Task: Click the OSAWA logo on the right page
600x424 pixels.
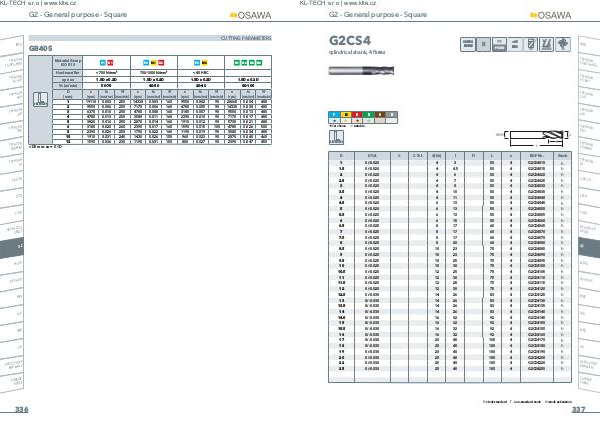Action: coord(551,15)
